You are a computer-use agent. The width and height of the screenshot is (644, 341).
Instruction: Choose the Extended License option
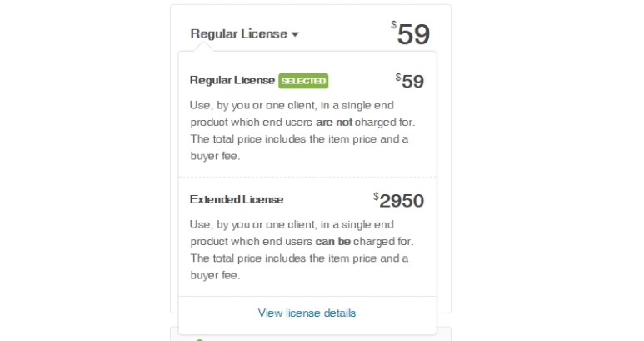pyautogui.click(x=237, y=199)
